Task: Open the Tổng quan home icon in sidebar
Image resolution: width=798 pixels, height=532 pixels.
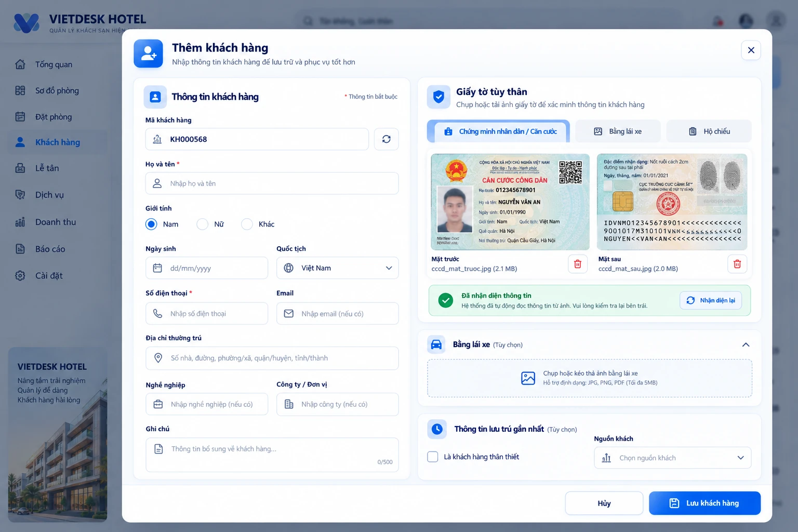Action: (20, 64)
